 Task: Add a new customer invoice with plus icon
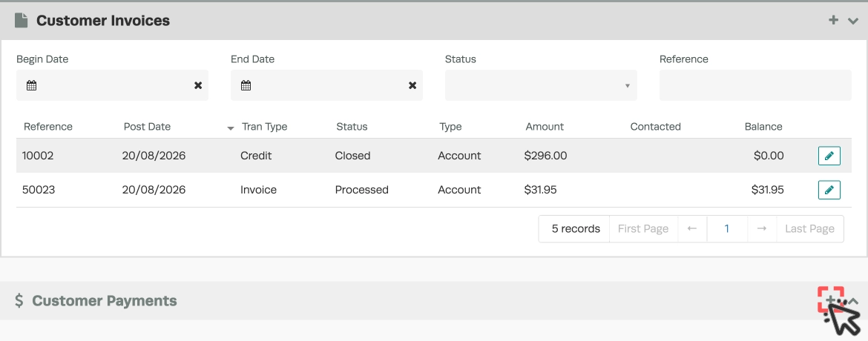[833, 21]
